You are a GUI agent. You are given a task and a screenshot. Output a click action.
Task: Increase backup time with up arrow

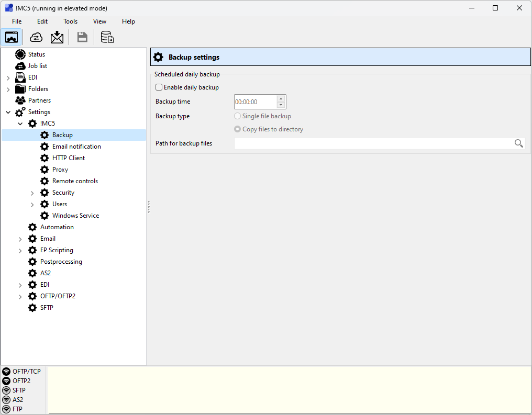point(281,99)
